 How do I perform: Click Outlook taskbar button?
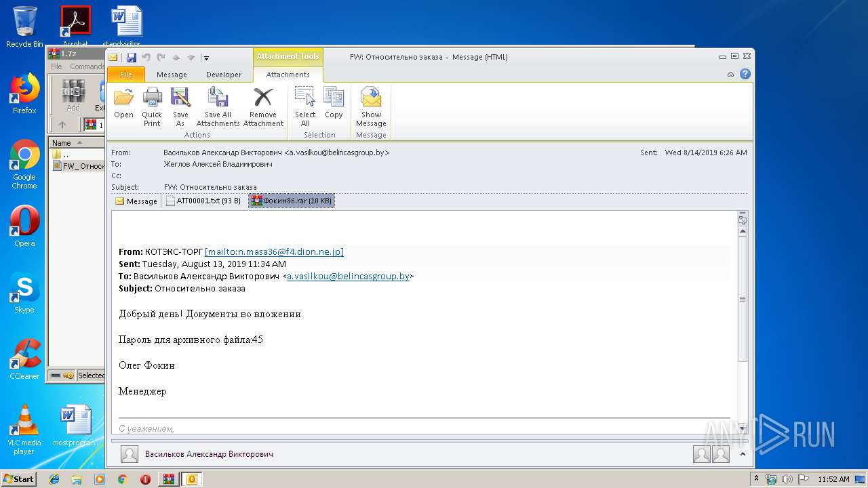coord(191,479)
